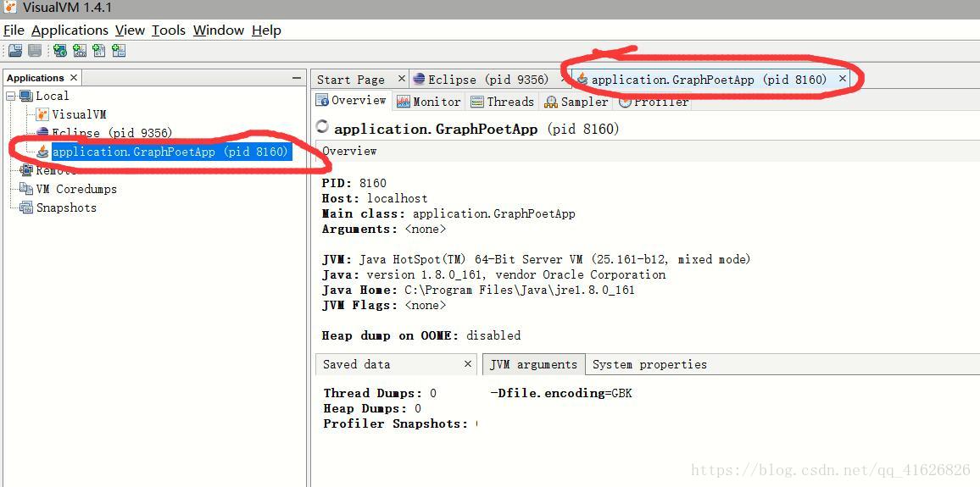Close the Saved data section
This screenshot has width=980, height=487.
click(467, 363)
